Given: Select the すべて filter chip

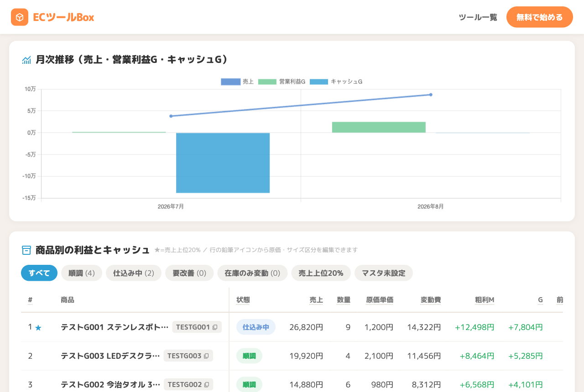Looking at the screenshot, I should (39, 273).
